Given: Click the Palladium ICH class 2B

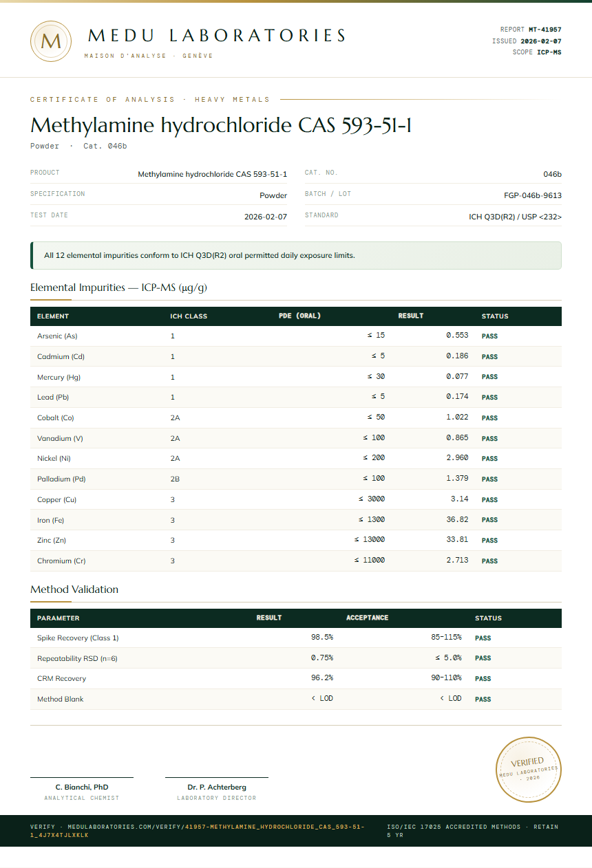Looking at the screenshot, I should [x=175, y=479].
